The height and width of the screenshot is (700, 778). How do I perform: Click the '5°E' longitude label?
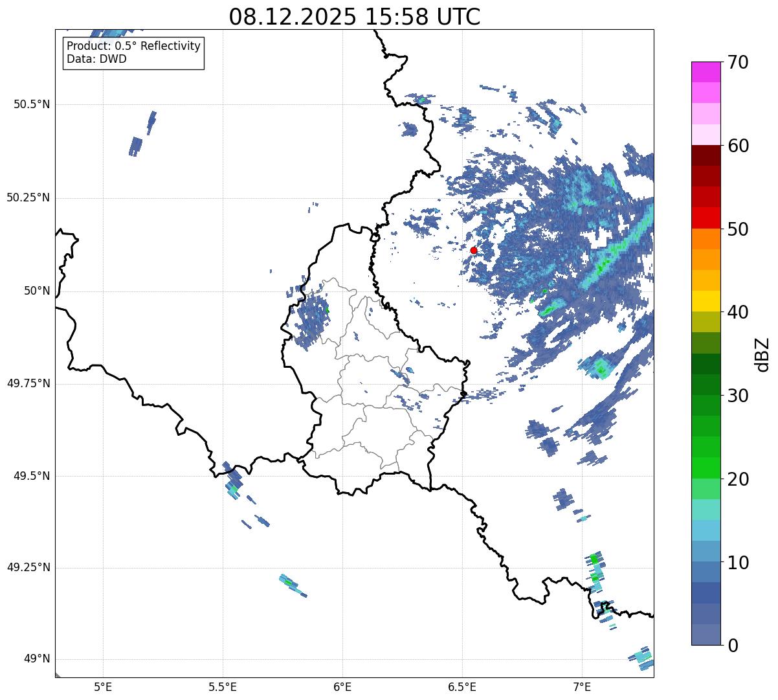(103, 687)
